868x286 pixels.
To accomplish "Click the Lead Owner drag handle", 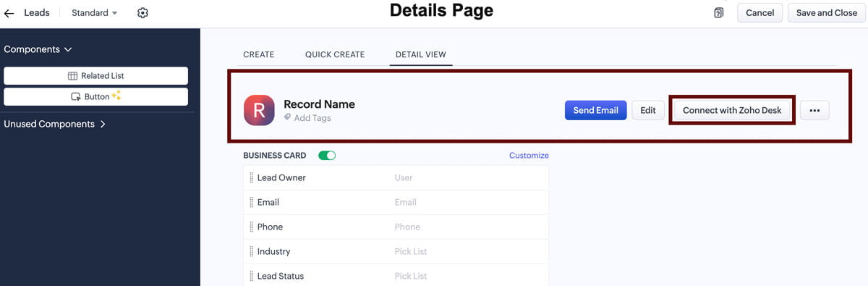I will coord(251,178).
